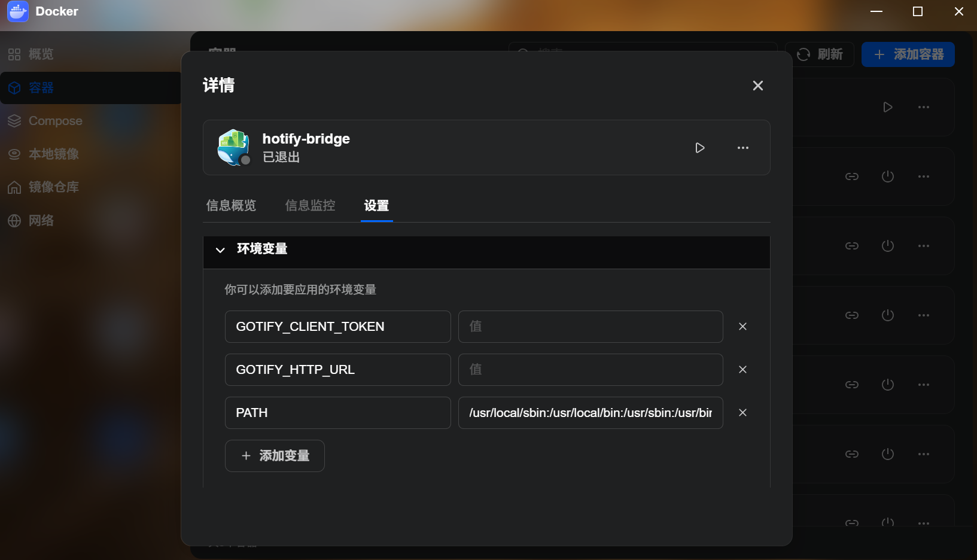The height and width of the screenshot is (560, 977).
Task: Click the 刷新 refresh button
Action: (x=820, y=54)
